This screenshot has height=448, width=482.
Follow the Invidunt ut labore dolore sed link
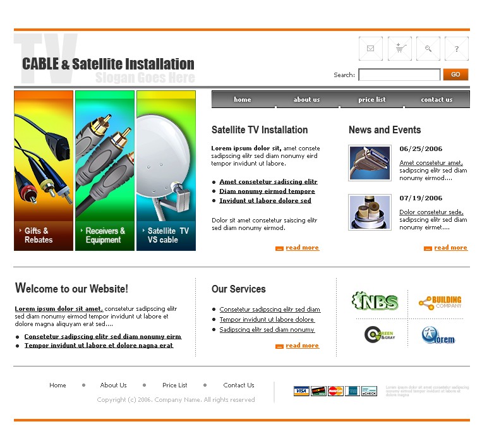click(x=265, y=201)
